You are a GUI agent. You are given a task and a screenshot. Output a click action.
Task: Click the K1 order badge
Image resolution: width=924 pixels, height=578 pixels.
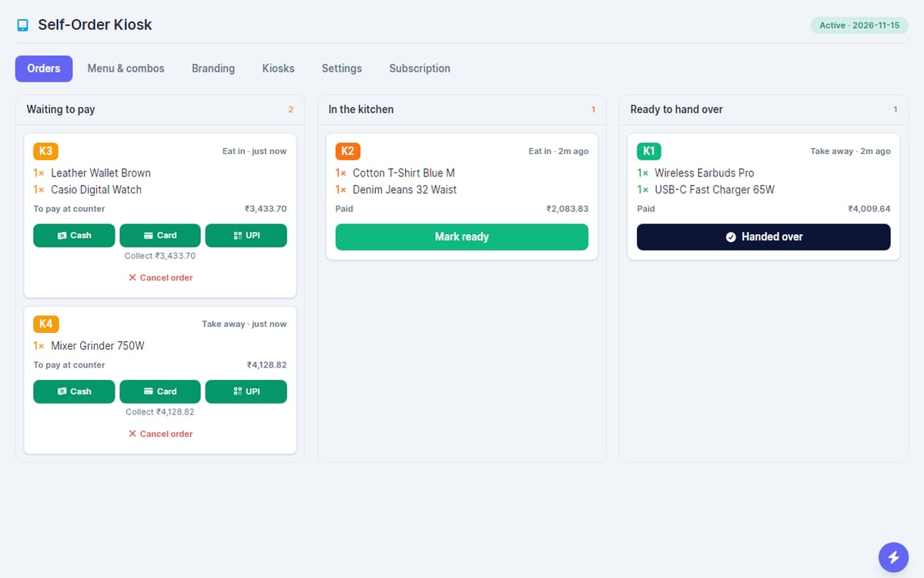pyautogui.click(x=649, y=151)
